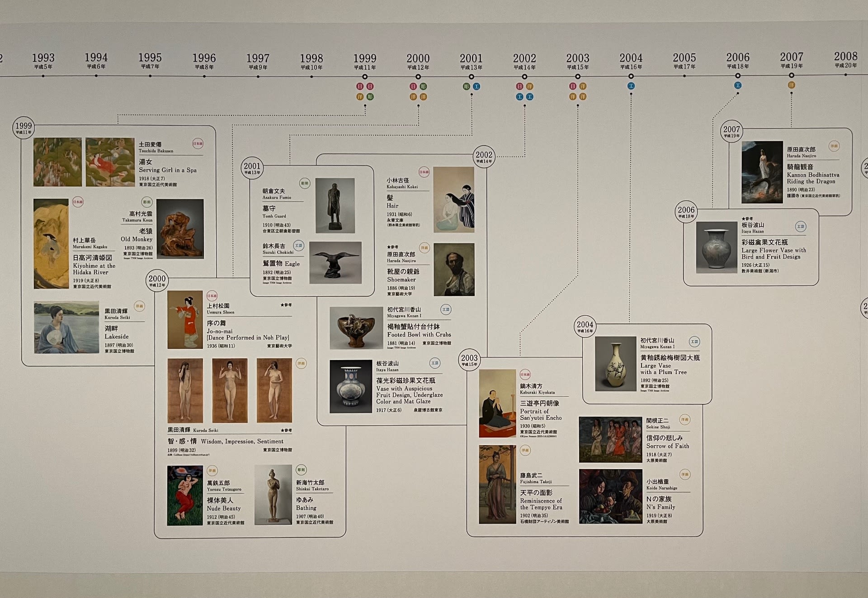Click the 洋画 badge beside Kannon Bodhisattva entry
This screenshot has width=868, height=598.
(834, 146)
